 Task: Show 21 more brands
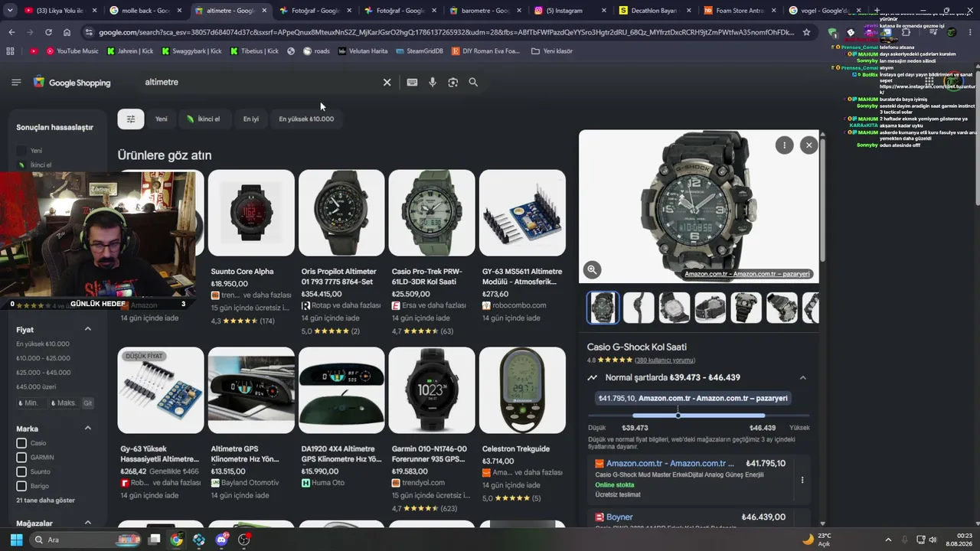(x=46, y=500)
